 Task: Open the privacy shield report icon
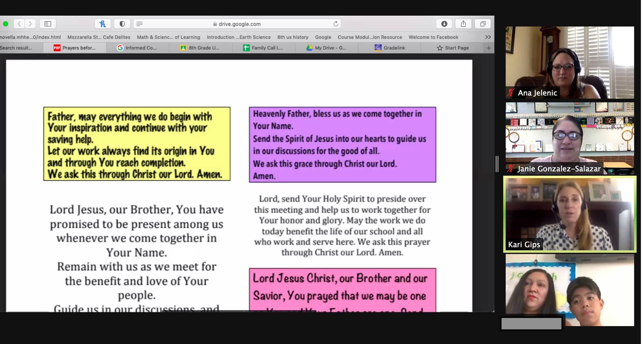pyautogui.click(x=122, y=24)
